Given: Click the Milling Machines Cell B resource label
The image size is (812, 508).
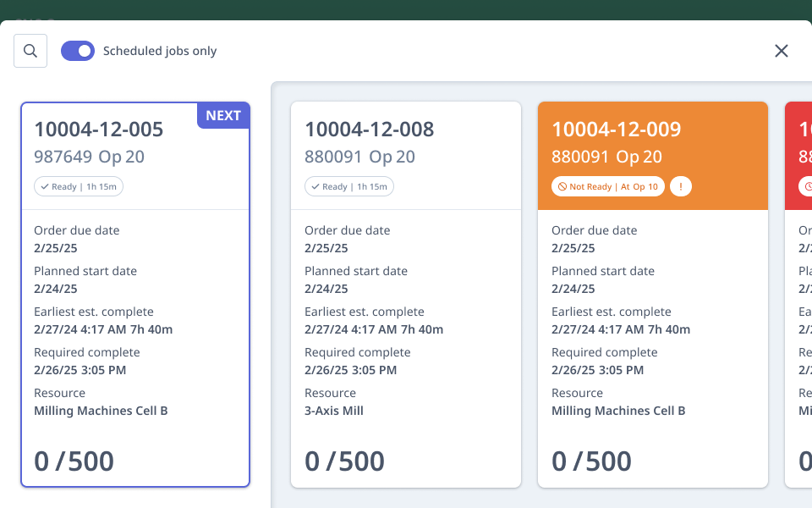Looking at the screenshot, I should tap(101, 411).
